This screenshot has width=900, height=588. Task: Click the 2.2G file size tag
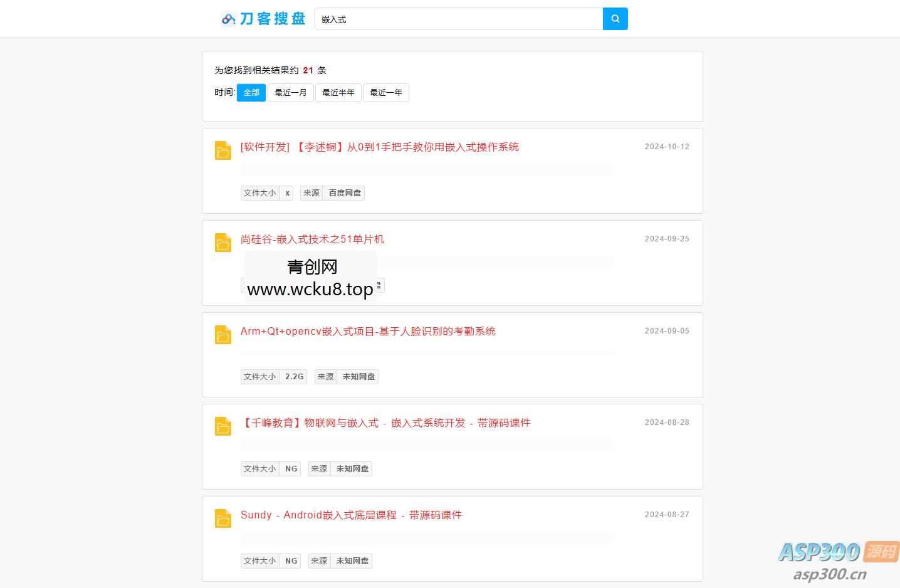[x=294, y=376]
